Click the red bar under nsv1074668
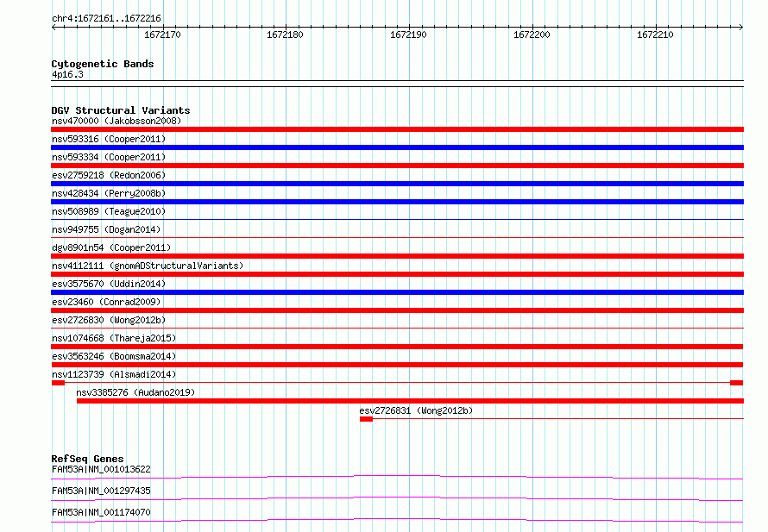 [x=397, y=347]
